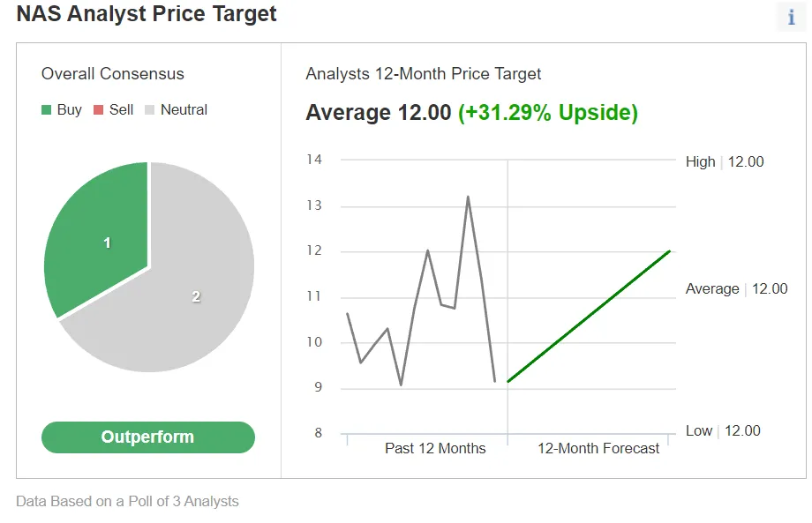The height and width of the screenshot is (523, 812).
Task: Click the green Buy legend swatch
Action: click(x=47, y=110)
